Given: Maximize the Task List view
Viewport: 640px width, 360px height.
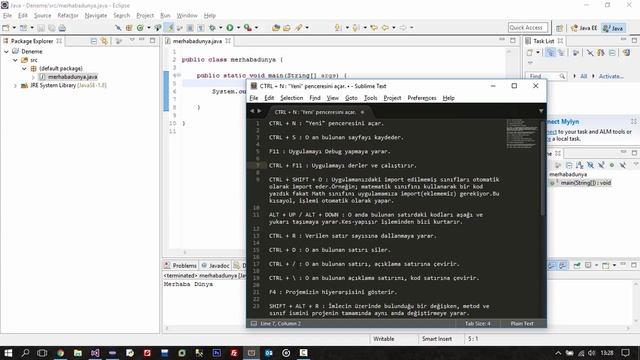Looking at the screenshot, I should 634,40.
